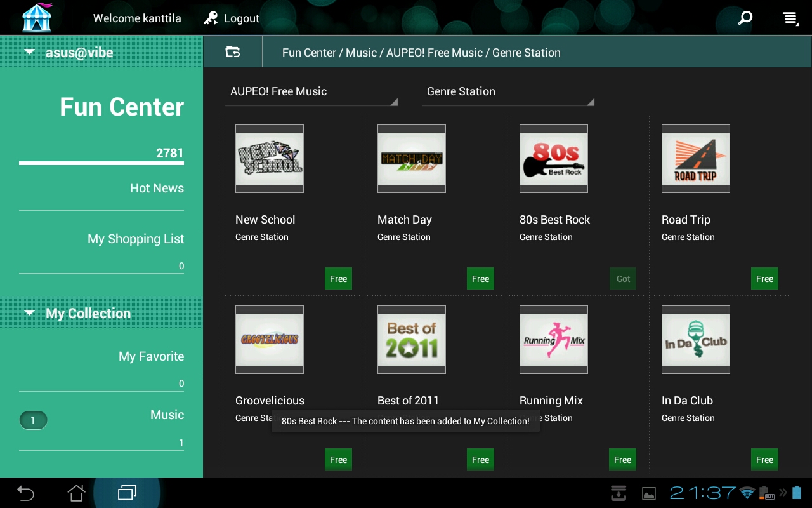Open the download notification icon in system bar
Image resolution: width=812 pixels, height=508 pixels.
pyautogui.click(x=619, y=493)
